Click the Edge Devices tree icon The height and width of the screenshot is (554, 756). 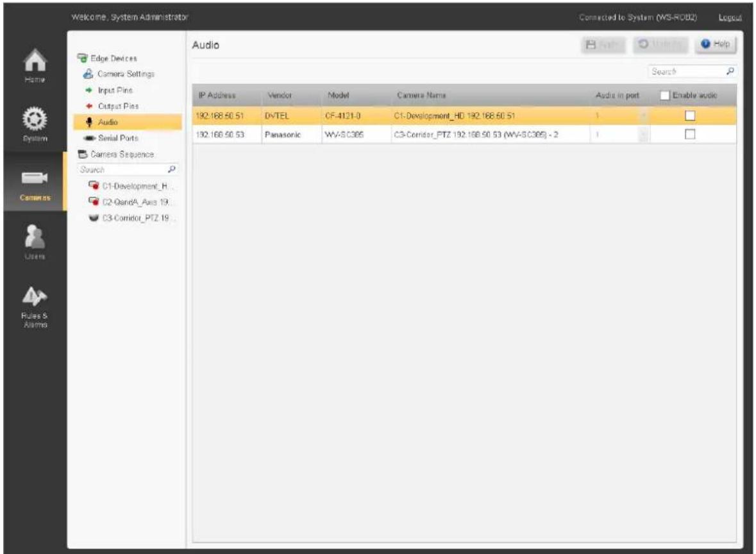click(x=83, y=58)
